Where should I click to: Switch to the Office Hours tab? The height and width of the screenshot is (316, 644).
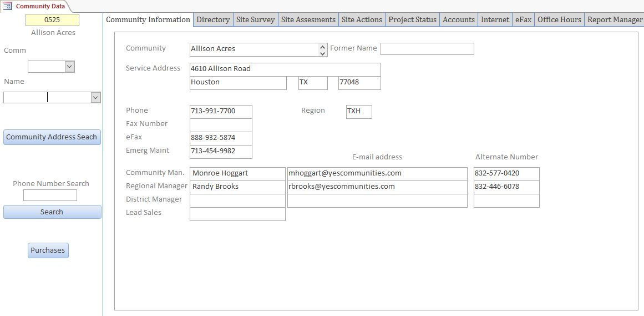(x=559, y=19)
